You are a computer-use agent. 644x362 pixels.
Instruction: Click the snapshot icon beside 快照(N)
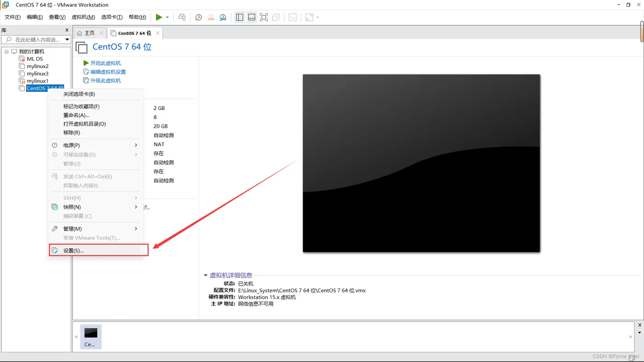pos(55,207)
